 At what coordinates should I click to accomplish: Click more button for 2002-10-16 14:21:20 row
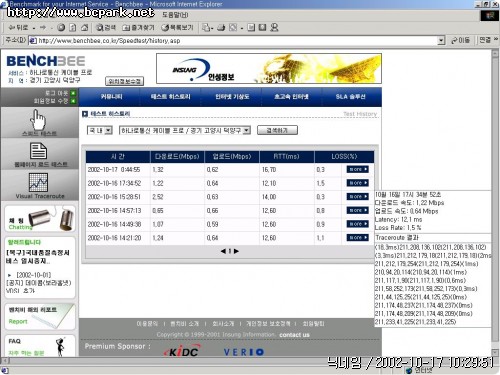coord(357,238)
